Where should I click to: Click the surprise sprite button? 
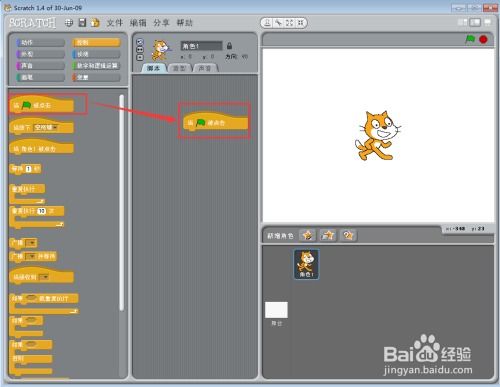tap(348, 235)
